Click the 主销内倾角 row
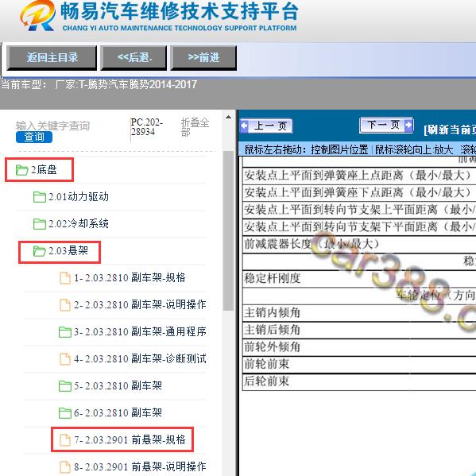This screenshot has height=476, width=476. [x=359, y=312]
